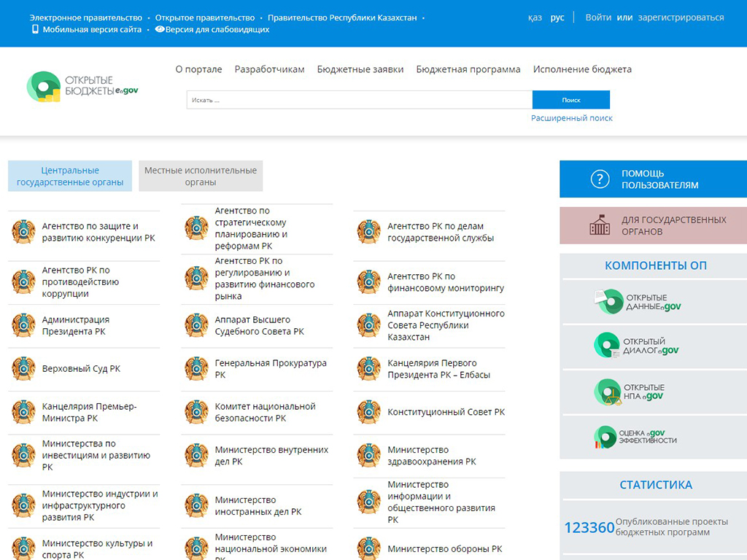This screenshot has height=560, width=747.
Task: Open Министерство информации и общественного развития РК
Action: 441,502
